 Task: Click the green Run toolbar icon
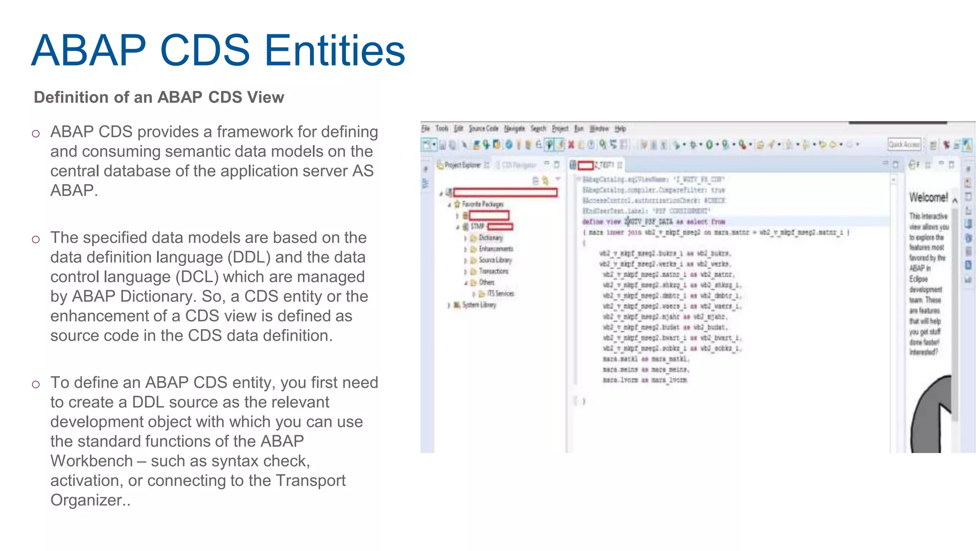[709, 144]
